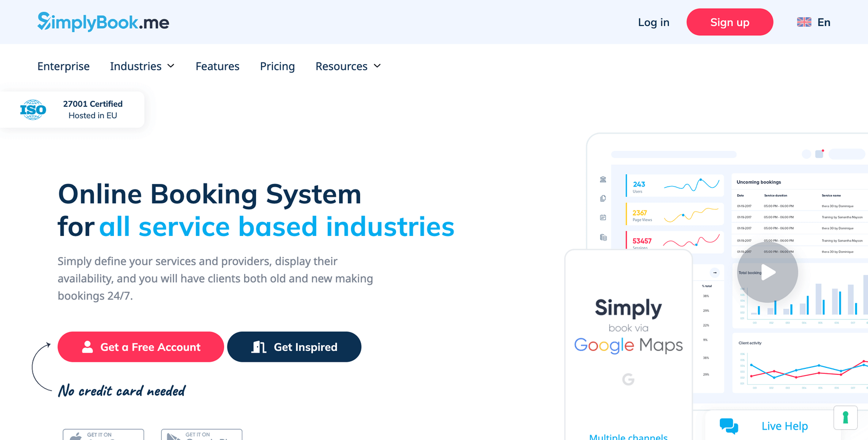Viewport: 868px width, 440px height.
Task: Click the Google Play store badge
Action: 201,435
